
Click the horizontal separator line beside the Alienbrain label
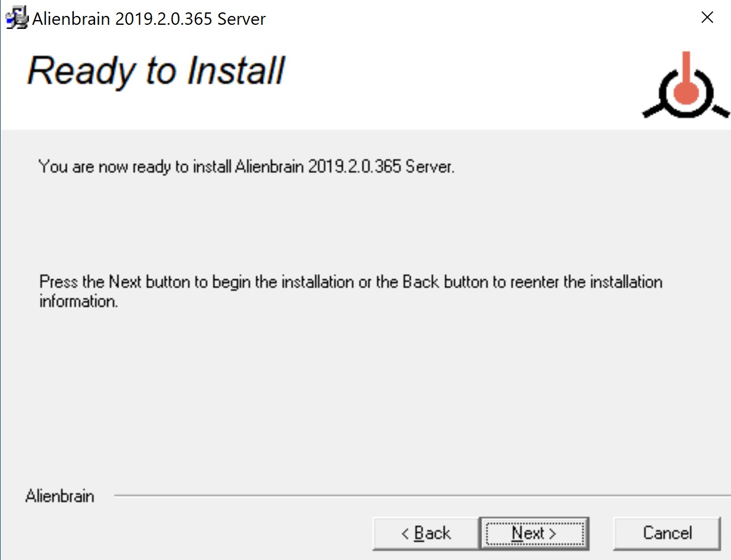pyautogui.click(x=422, y=496)
